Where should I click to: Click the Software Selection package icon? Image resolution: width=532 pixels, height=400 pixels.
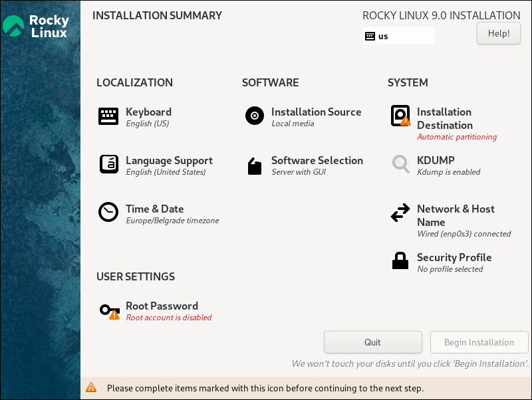tap(255, 166)
